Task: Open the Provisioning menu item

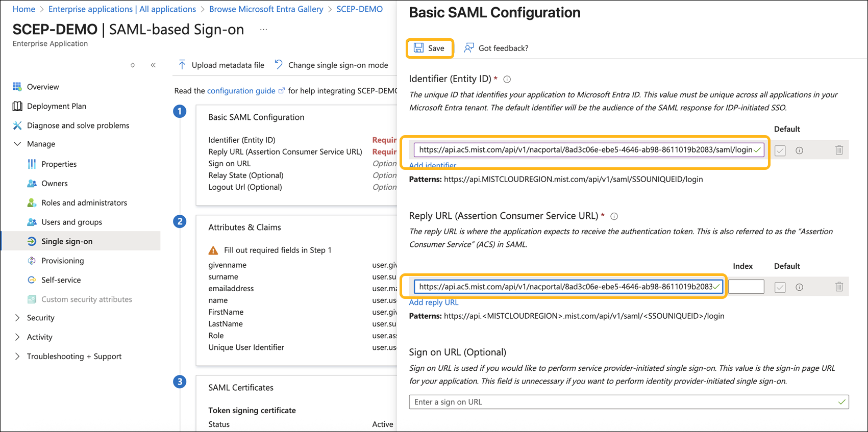Action: point(62,261)
